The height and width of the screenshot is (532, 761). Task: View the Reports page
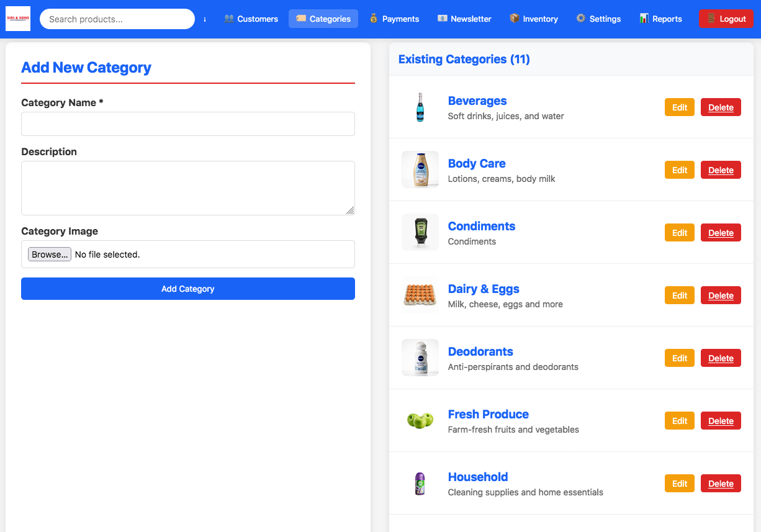tap(661, 19)
